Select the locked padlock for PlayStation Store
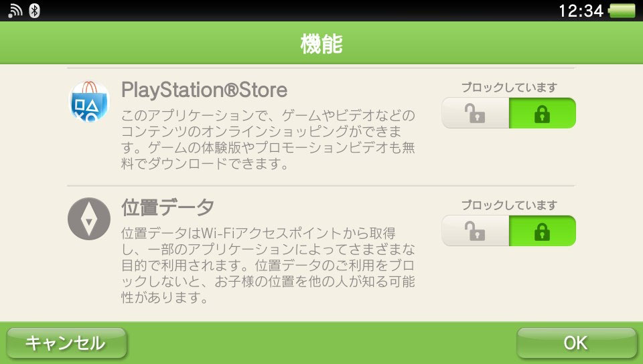Image resolution: width=643 pixels, height=364 pixels. coord(542,113)
